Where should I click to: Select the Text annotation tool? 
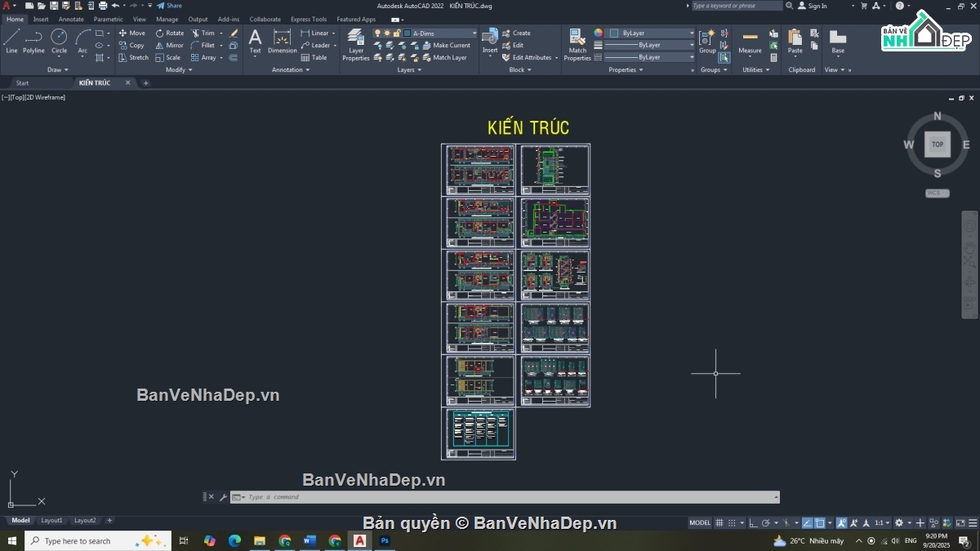[255, 41]
